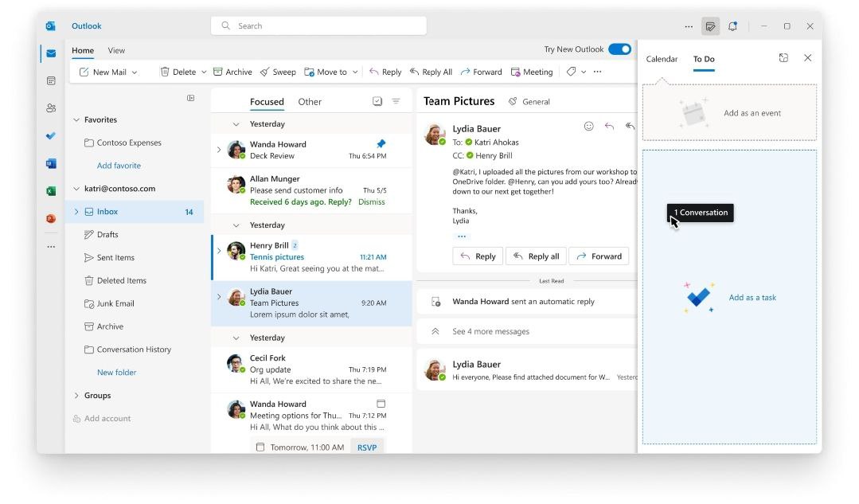Click Forward button below the message
Image resolution: width=859 pixels, height=504 pixels.
point(599,256)
